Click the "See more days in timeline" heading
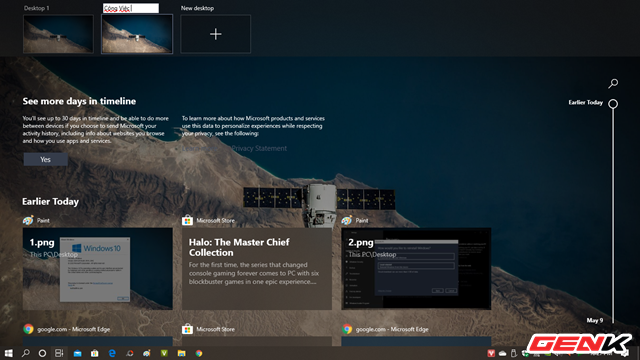 [79, 101]
